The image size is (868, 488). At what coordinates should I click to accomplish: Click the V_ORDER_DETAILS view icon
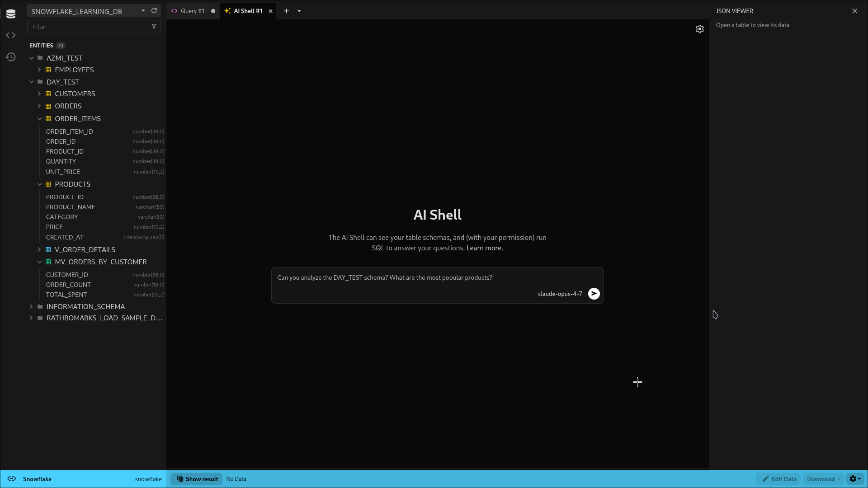click(48, 250)
